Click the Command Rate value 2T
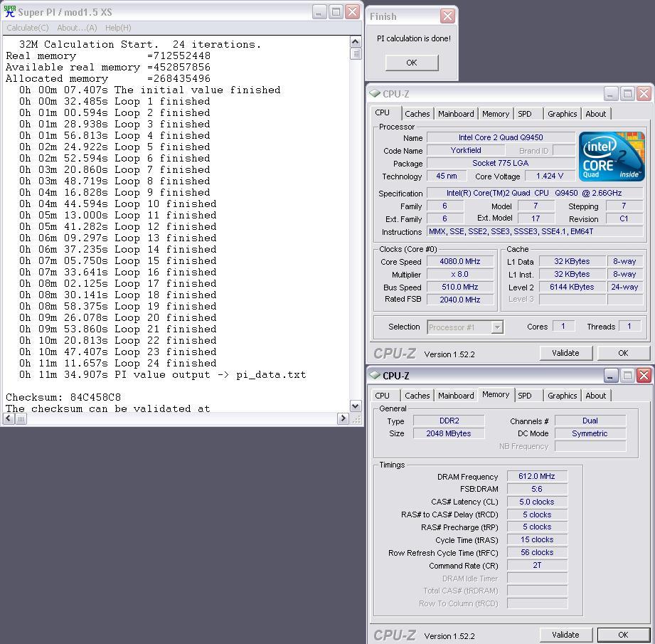 click(x=537, y=565)
